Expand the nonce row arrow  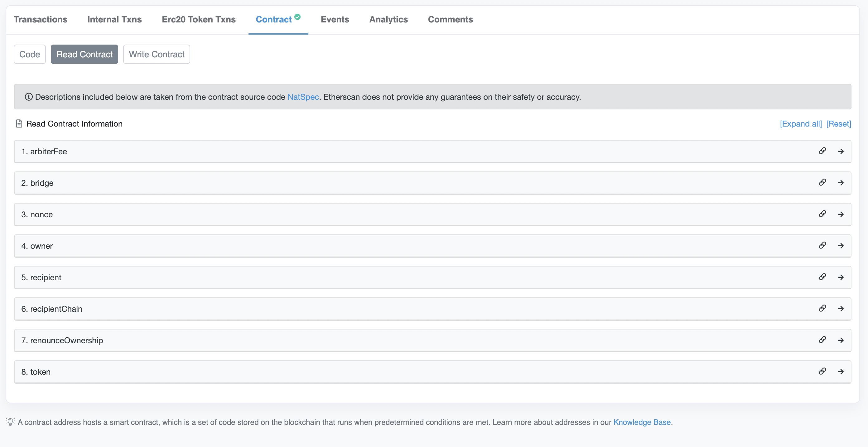tap(841, 214)
